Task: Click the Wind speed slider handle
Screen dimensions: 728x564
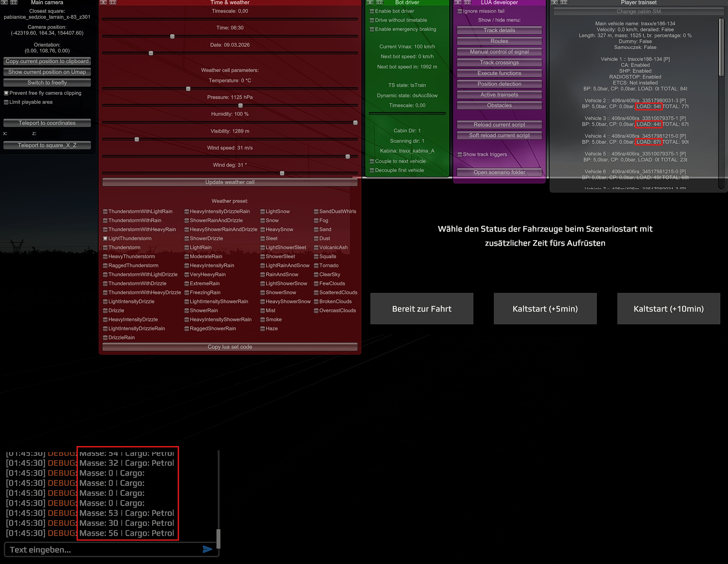Action: [348, 157]
